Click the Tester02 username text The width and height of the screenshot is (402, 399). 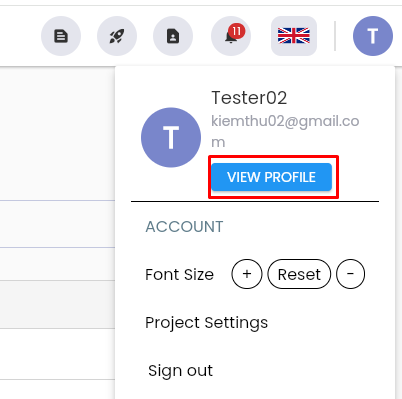coord(249,98)
